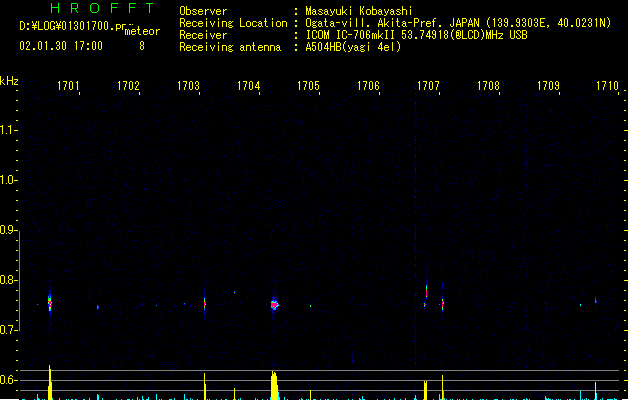
Task: Click the Receiver field label
Action: point(203,35)
